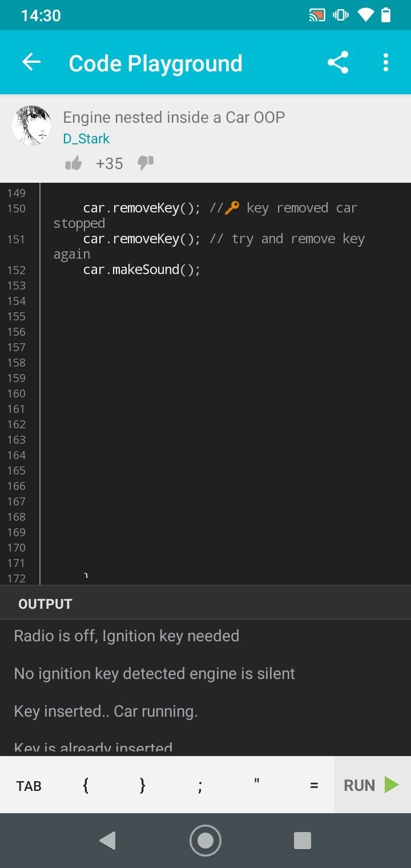This screenshot has width=411, height=868.
Task: Insert a semicolon character
Action: pos(200,786)
